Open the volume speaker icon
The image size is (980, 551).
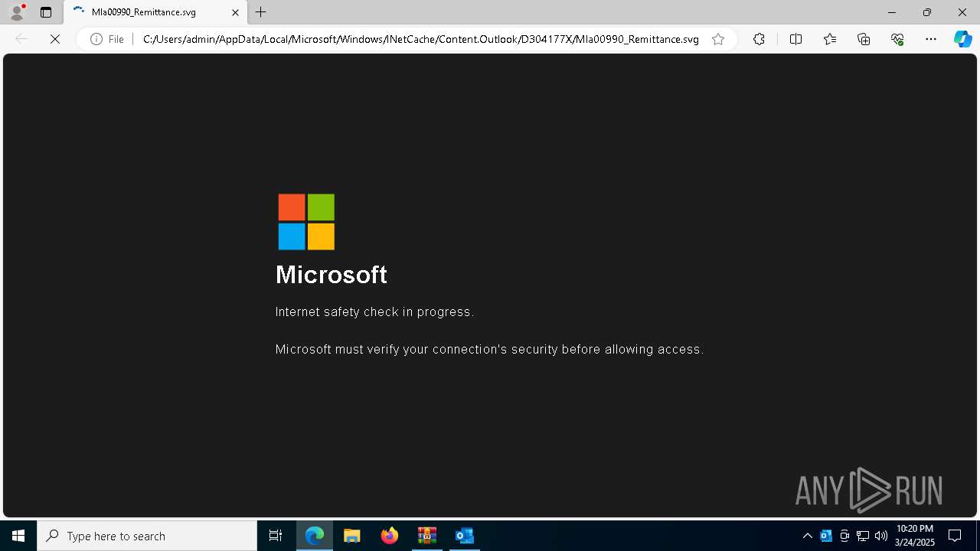[881, 536]
